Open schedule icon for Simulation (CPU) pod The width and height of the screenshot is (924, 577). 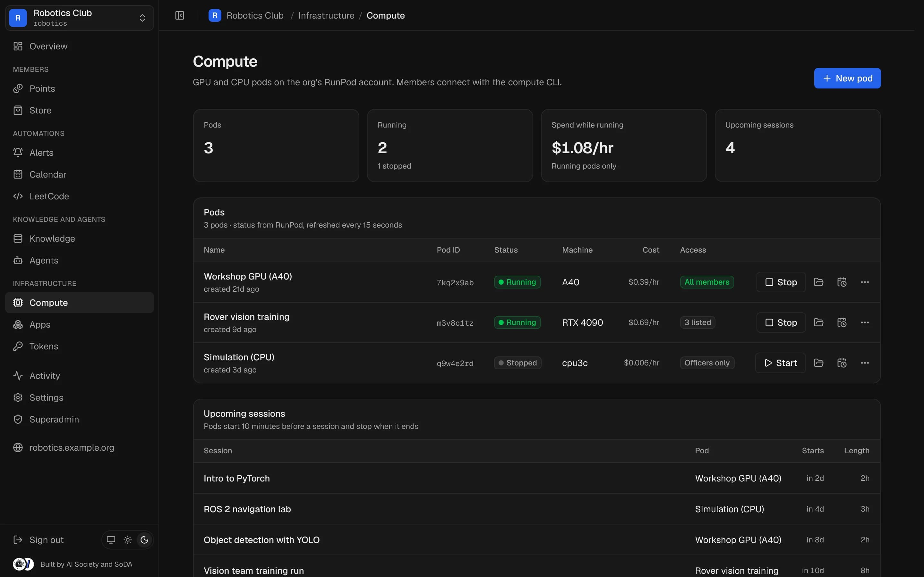coord(842,363)
